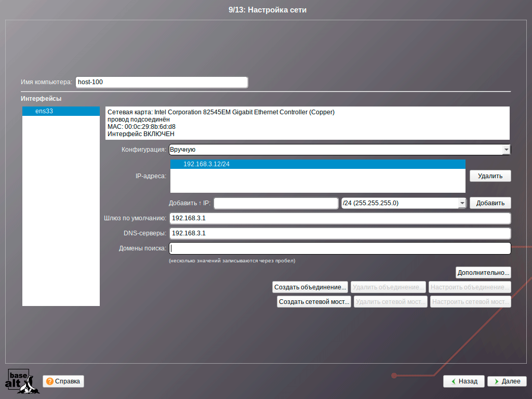
Task: Click the network card info text box
Action: (x=308, y=123)
